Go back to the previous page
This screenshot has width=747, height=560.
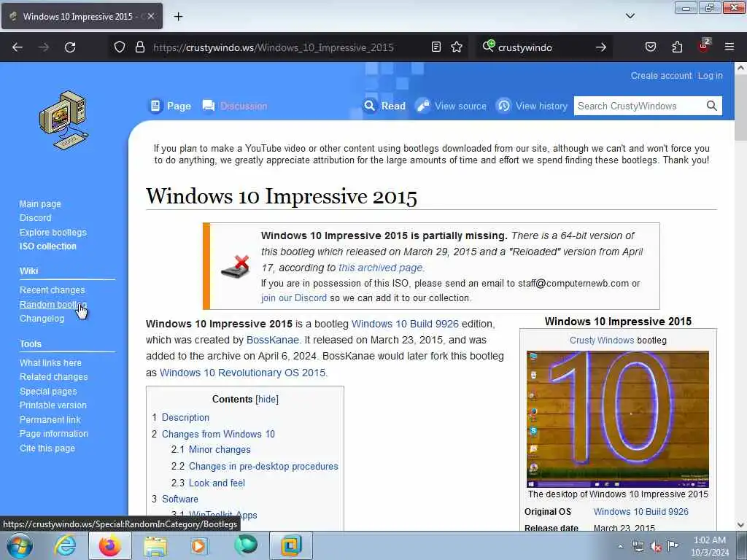[18, 47]
